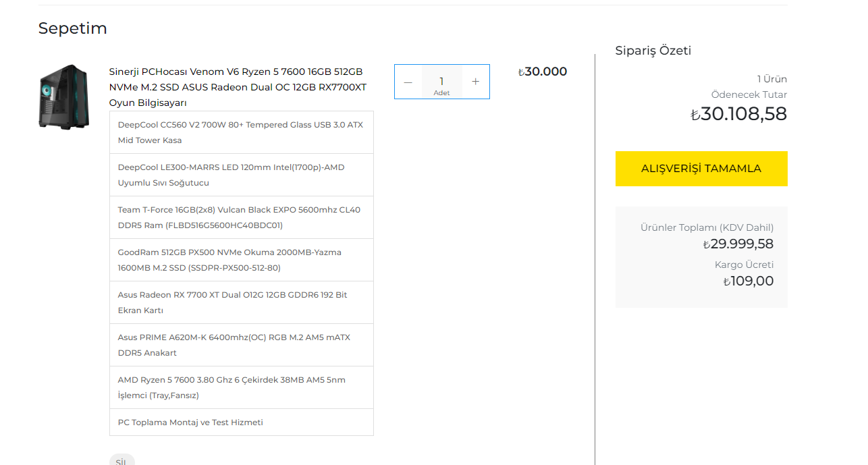Click the quantity field showing 1 Adet
The height and width of the screenshot is (465, 868).
pyautogui.click(x=442, y=82)
